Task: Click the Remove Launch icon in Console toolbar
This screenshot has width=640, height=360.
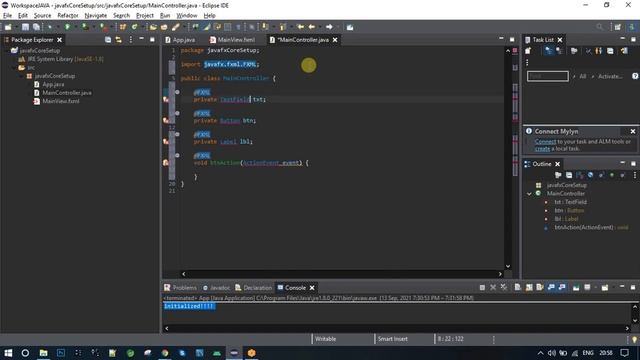Action: (493, 287)
